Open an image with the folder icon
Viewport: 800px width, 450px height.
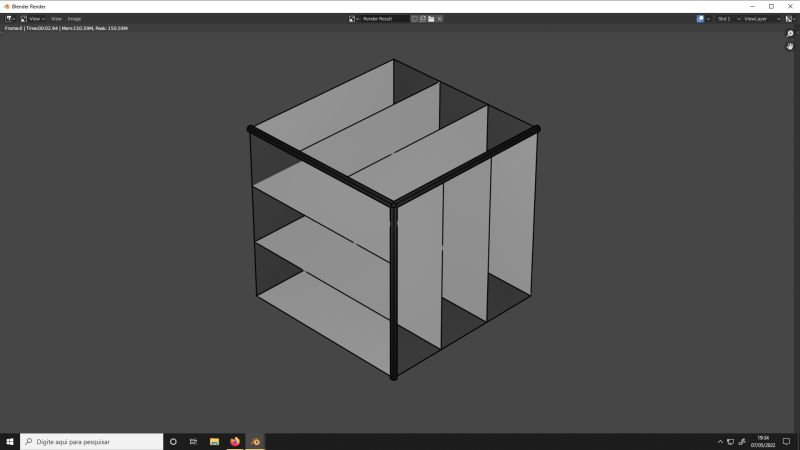pos(431,19)
